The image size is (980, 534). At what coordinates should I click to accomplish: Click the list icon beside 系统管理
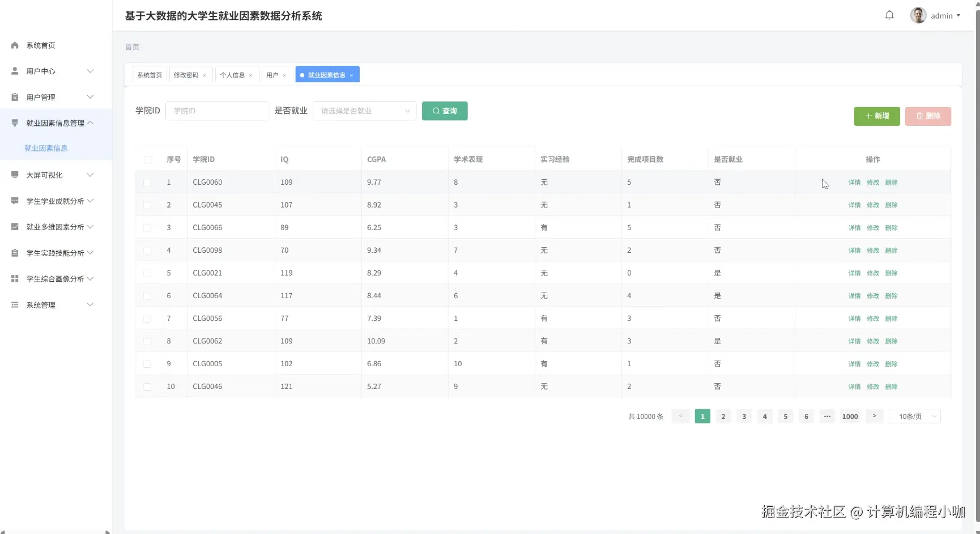pos(15,305)
